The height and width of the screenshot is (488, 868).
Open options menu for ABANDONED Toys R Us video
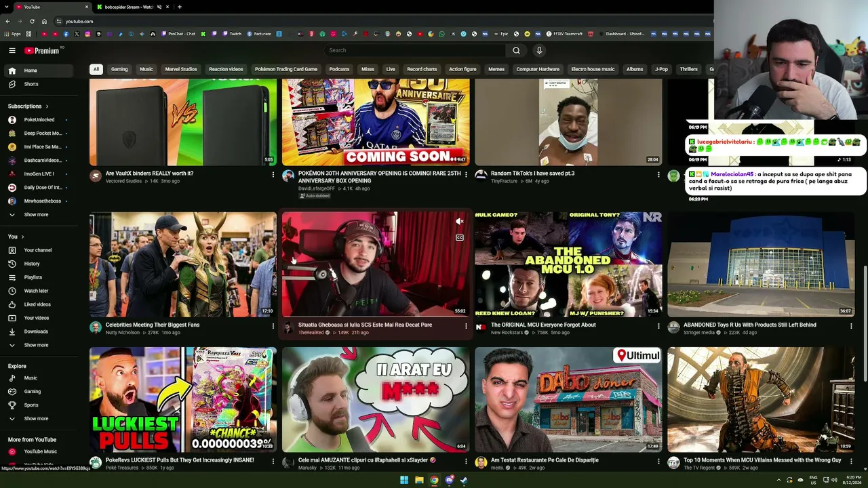coord(851,326)
